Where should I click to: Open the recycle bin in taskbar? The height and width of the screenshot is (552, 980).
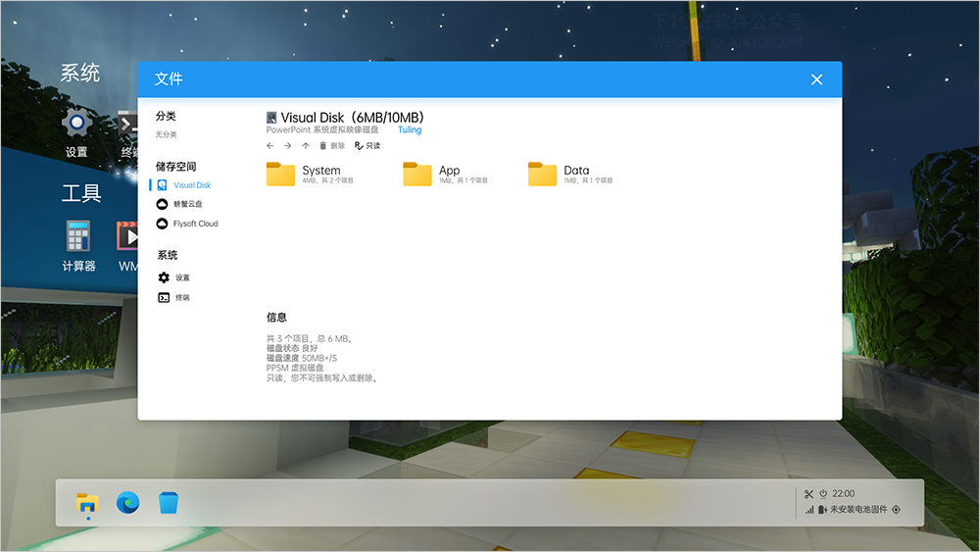169,503
